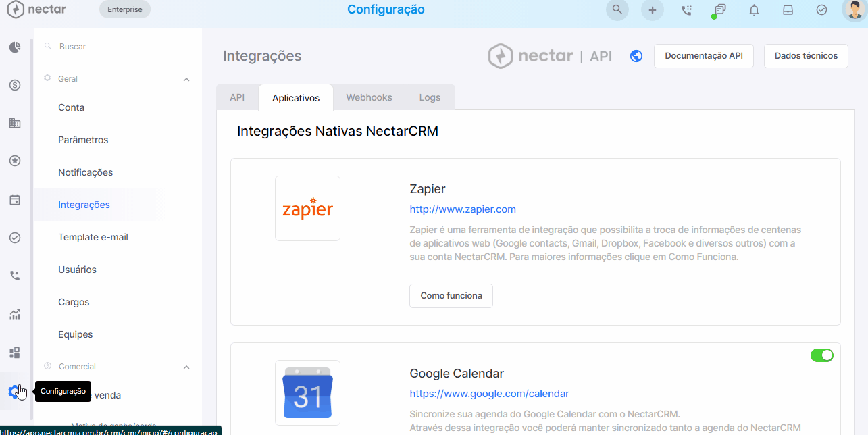Open Usuários in the settings menu
The height and width of the screenshot is (435, 868).
pyautogui.click(x=78, y=270)
